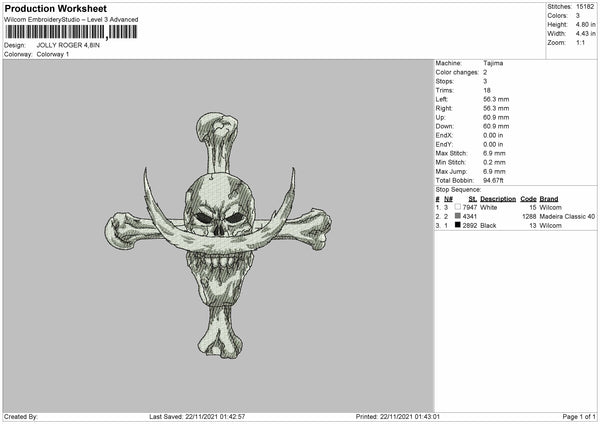Click the 'Black' description text

488,226
